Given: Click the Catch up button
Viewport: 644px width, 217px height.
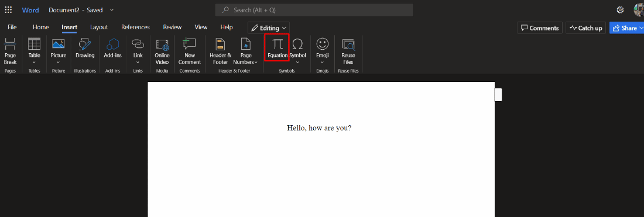Looking at the screenshot, I should tap(585, 28).
